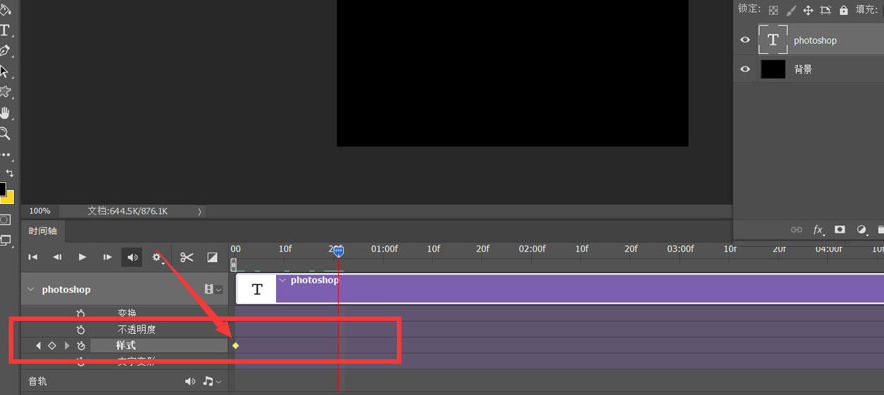
Task: Open the audio track music note menu
Action: (x=212, y=381)
